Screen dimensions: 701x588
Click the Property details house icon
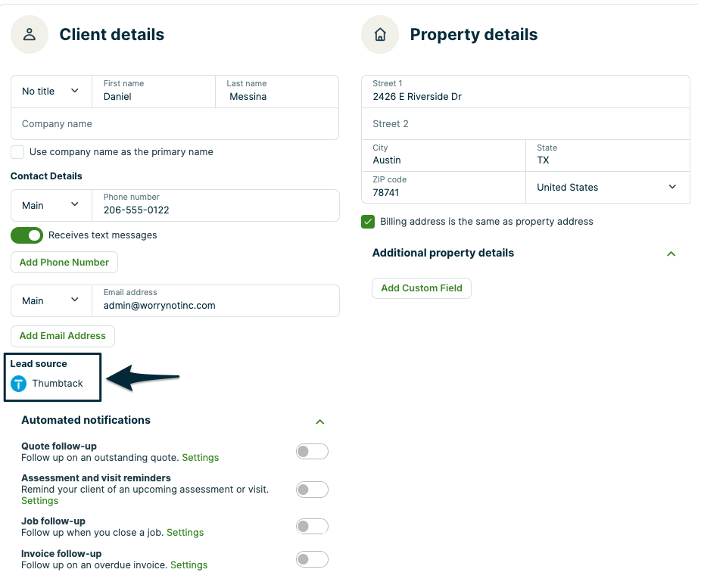pos(380,35)
